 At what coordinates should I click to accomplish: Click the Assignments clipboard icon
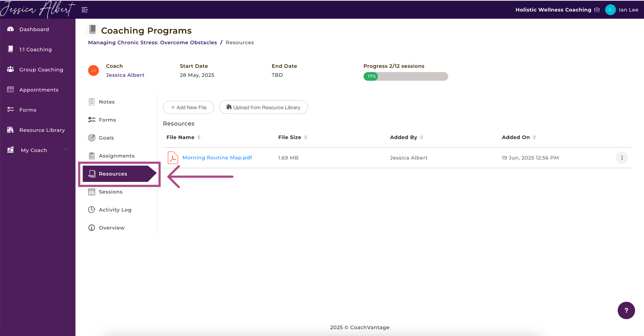[91, 156]
